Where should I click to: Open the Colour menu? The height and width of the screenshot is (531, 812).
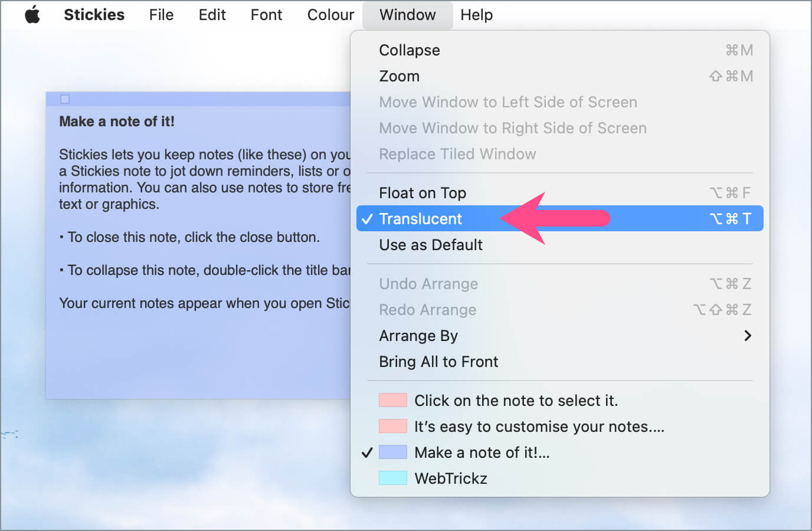pyautogui.click(x=330, y=15)
